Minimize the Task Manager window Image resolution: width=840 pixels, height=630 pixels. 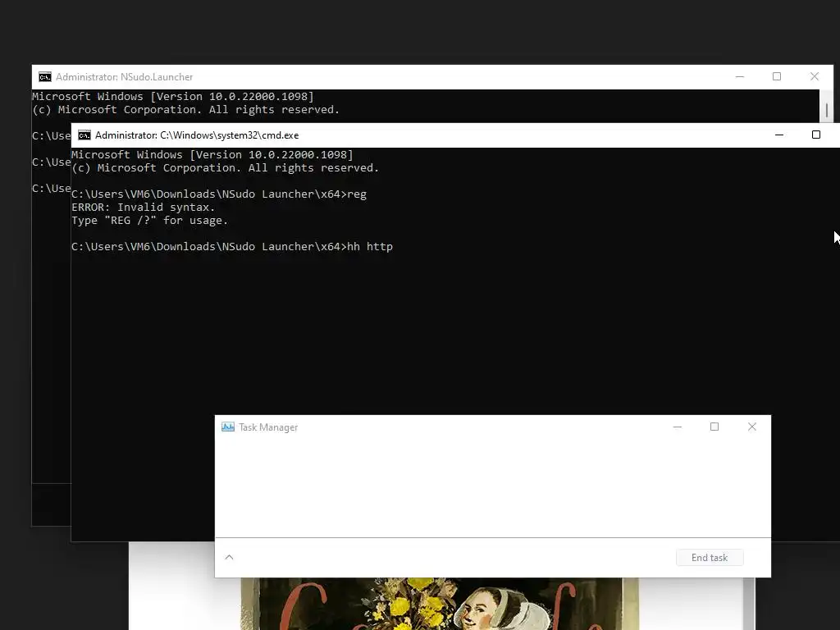(x=678, y=427)
